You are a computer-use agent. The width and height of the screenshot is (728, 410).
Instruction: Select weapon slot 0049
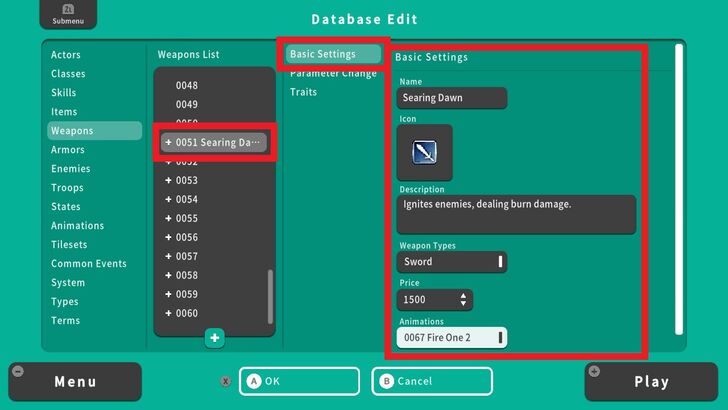(187, 104)
